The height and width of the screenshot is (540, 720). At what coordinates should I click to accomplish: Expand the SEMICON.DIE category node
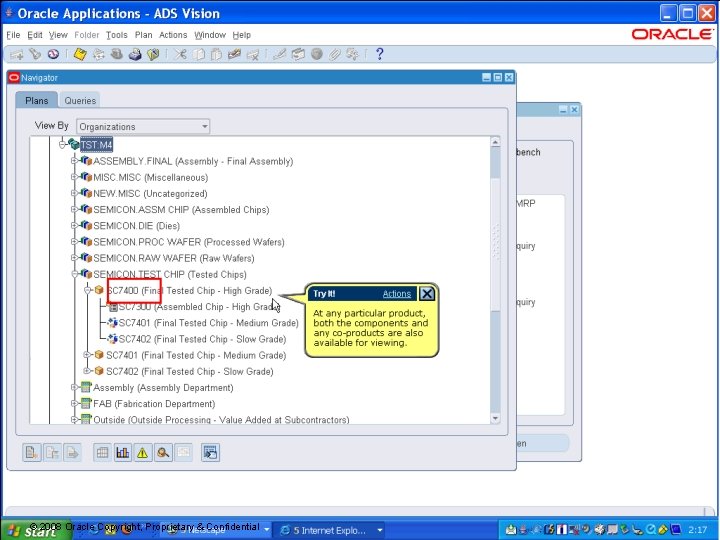click(74, 225)
